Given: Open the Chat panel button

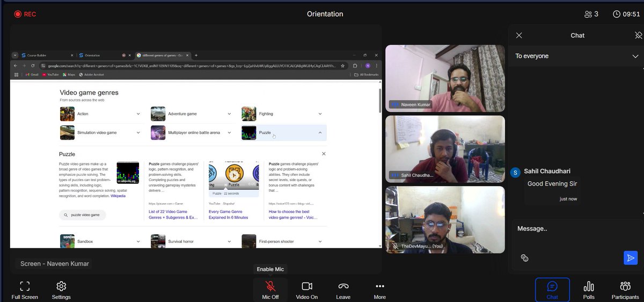Looking at the screenshot, I should 552,290.
